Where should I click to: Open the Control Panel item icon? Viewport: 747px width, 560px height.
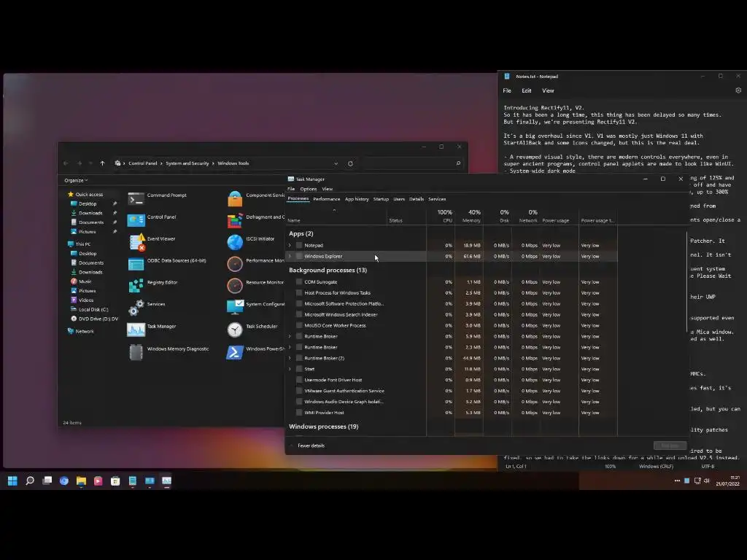[x=136, y=220]
